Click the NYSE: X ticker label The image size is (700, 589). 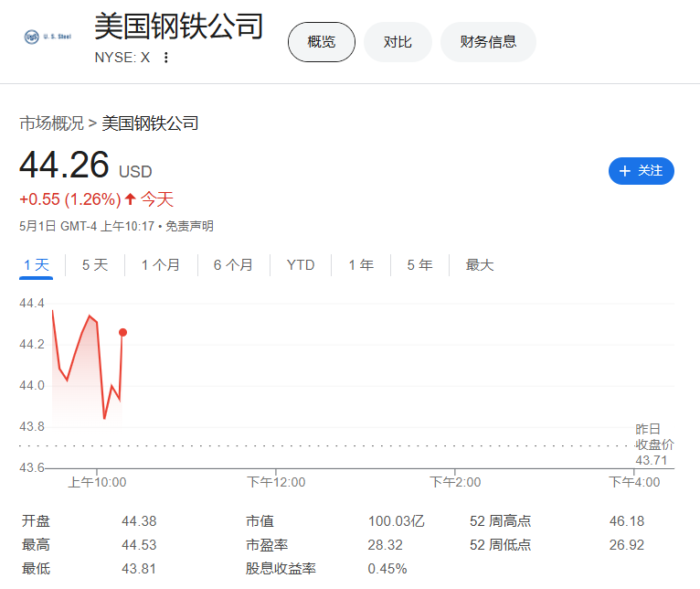pyautogui.click(x=122, y=58)
